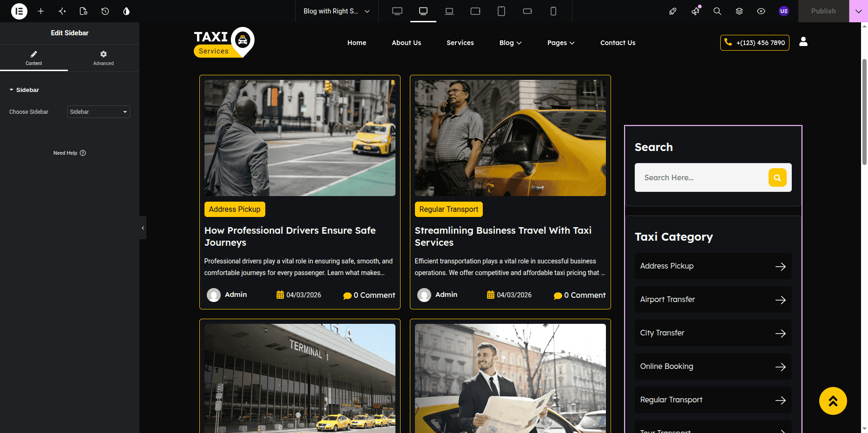Click the user account profile icon
868x433 pixels.
[803, 42]
